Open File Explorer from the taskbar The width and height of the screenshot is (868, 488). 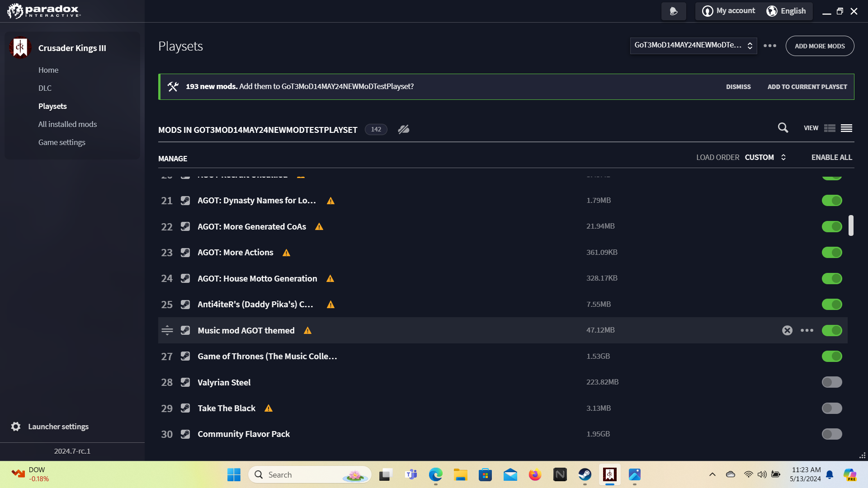click(460, 474)
